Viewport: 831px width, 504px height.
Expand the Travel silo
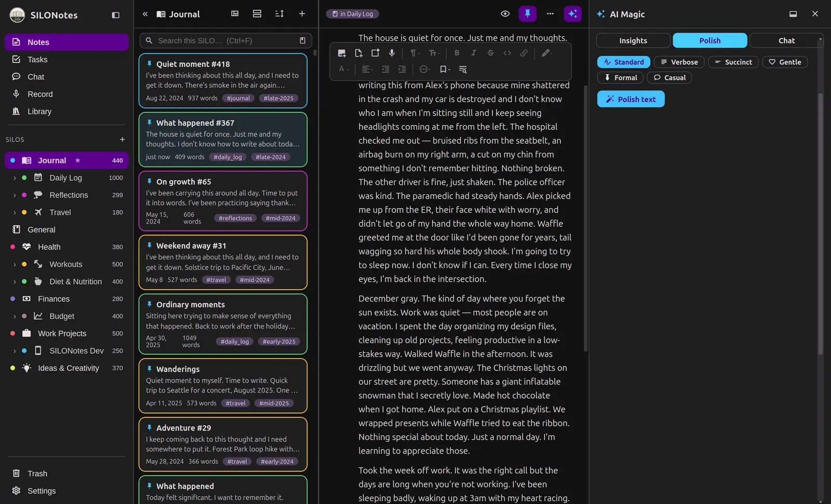[15, 212]
